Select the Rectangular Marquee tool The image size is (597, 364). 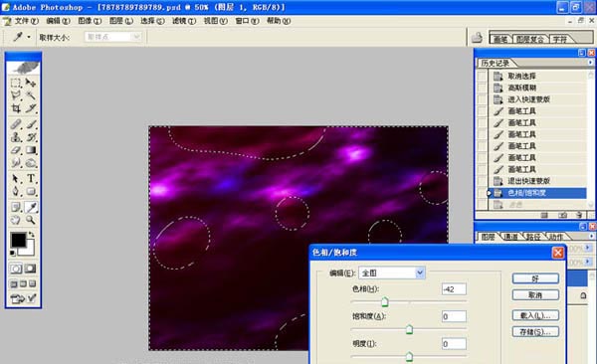click(16, 83)
